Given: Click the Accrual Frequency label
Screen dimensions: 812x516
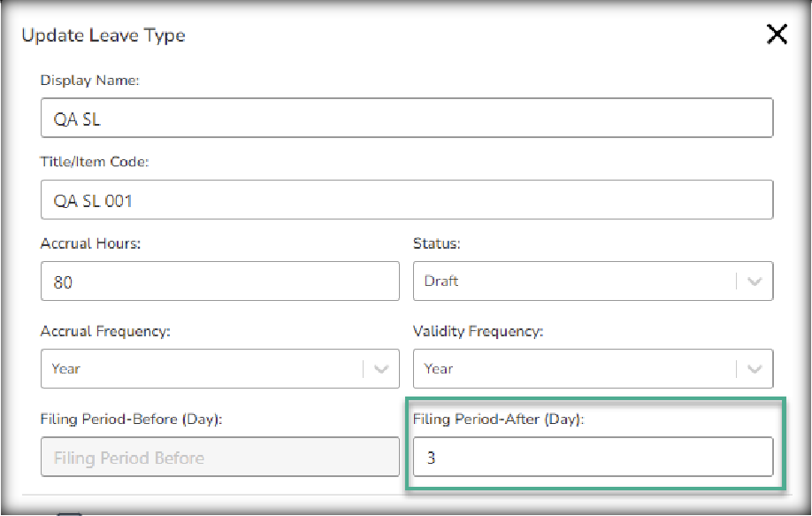Looking at the screenshot, I should [105, 332].
